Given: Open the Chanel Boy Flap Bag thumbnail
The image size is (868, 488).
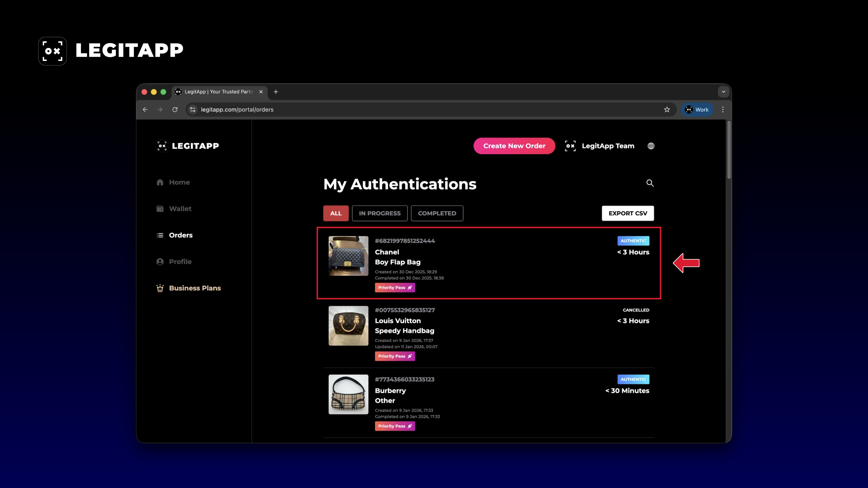Looking at the screenshot, I should coord(348,256).
